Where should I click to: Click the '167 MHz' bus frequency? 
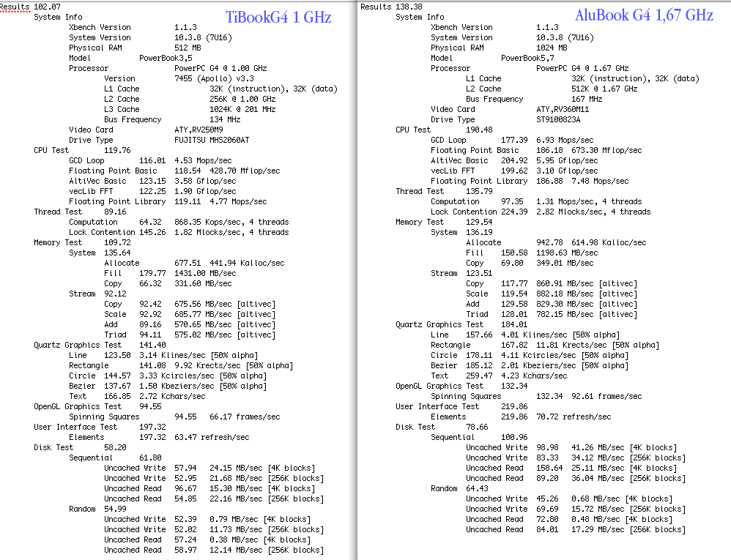point(587,100)
